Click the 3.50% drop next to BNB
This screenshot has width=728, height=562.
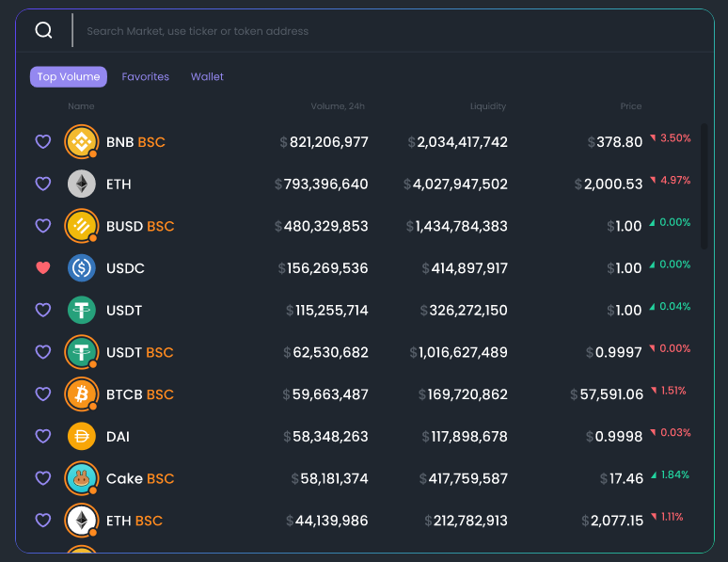pos(671,138)
